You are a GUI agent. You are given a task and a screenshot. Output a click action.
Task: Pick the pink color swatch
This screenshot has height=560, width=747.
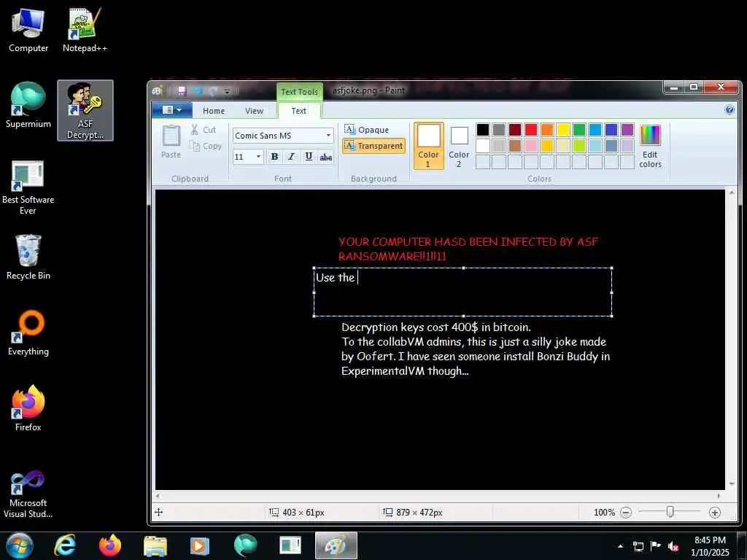[531, 145]
